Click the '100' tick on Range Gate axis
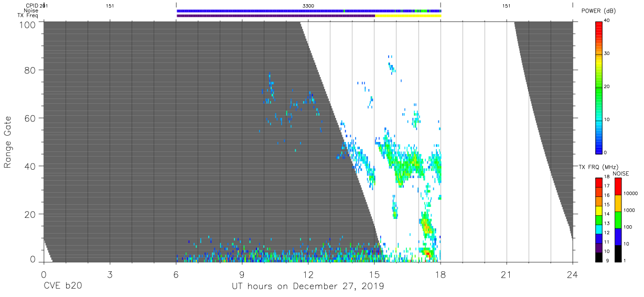644x297 pixels. coord(26,25)
